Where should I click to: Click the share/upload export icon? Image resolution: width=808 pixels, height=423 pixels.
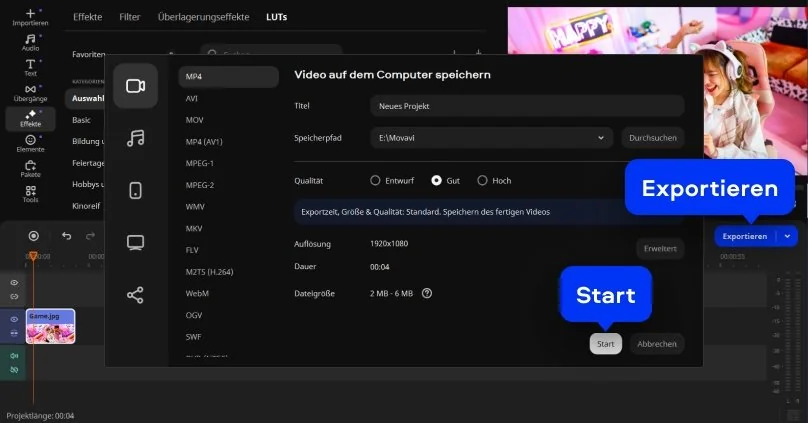pyautogui.click(x=135, y=295)
